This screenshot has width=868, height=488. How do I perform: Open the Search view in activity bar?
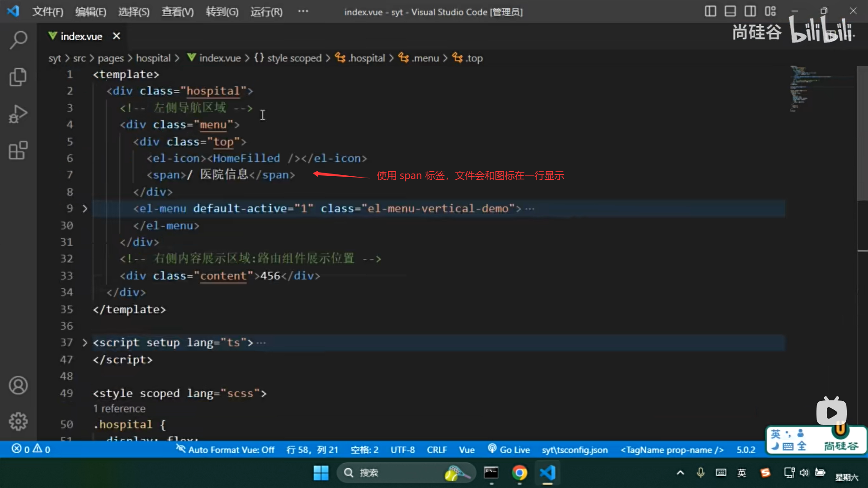point(18,40)
